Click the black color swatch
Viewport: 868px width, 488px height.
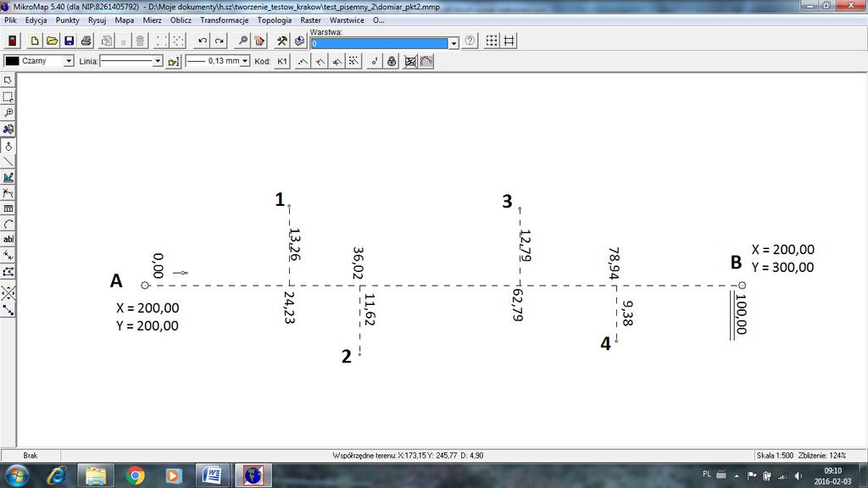[x=12, y=61]
